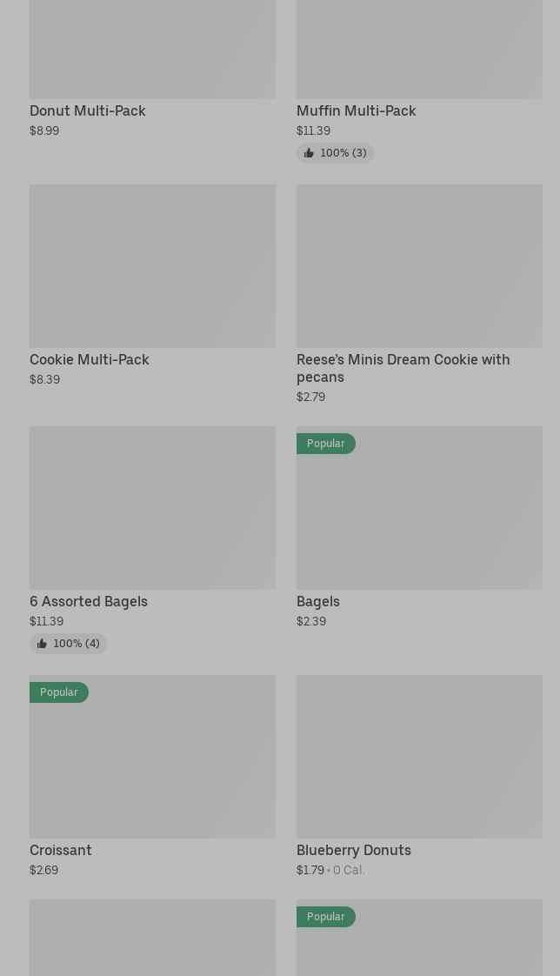This screenshot has height=976, width=560.
Task: Open Reese's Minis Dream Cookie image
Action: 419,265
